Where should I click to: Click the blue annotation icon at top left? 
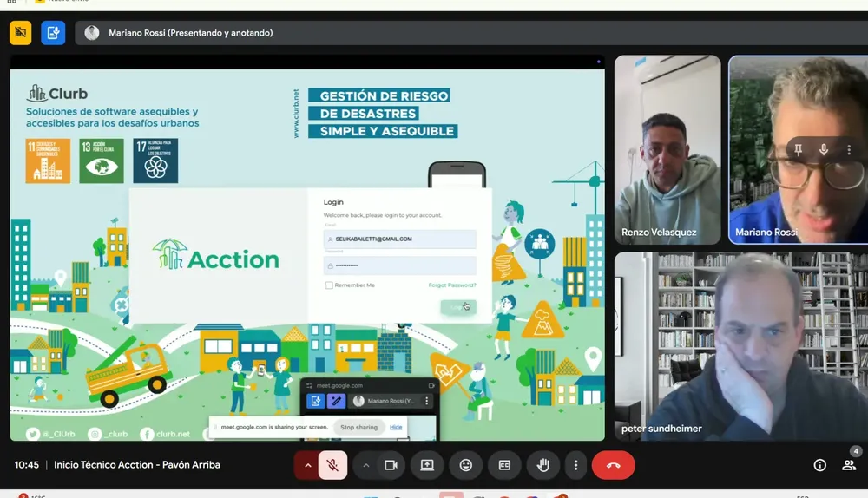53,33
